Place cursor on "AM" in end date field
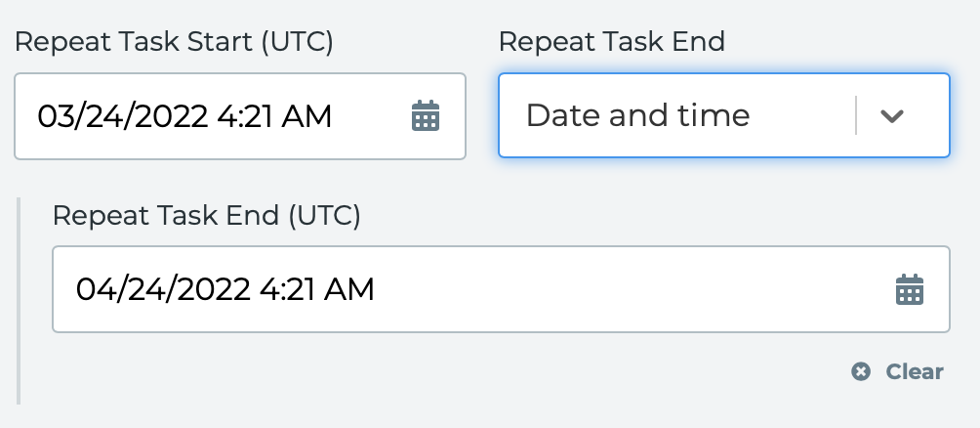980x428 pixels. [x=348, y=289]
